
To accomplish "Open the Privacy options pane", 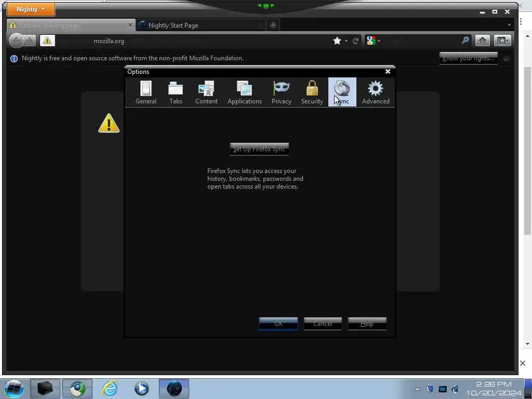I will [281, 92].
